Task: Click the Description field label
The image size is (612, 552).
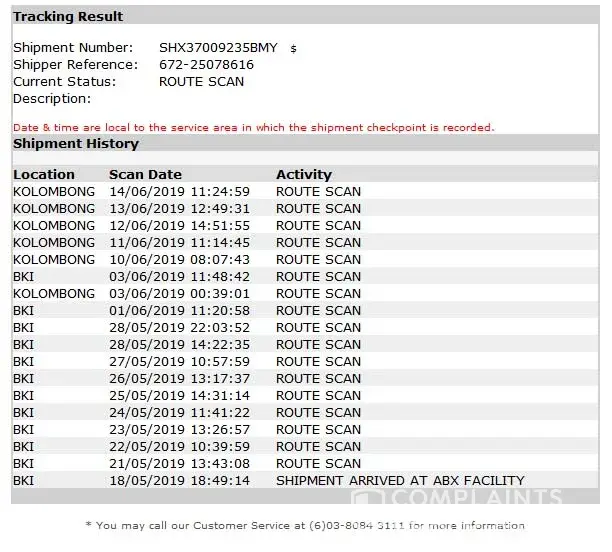Action: tap(51, 98)
